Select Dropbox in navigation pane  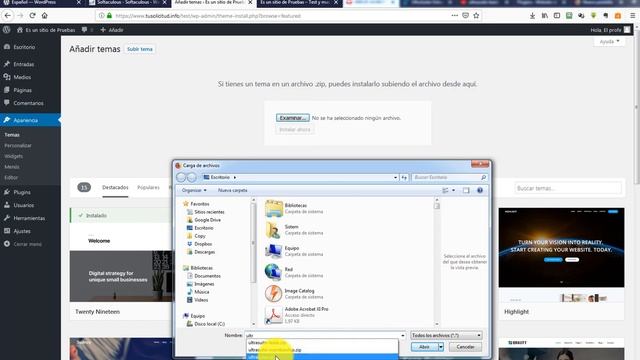(x=203, y=244)
